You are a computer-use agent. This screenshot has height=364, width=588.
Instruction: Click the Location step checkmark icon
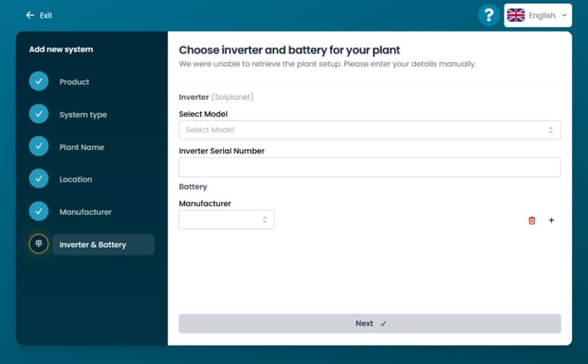[39, 179]
